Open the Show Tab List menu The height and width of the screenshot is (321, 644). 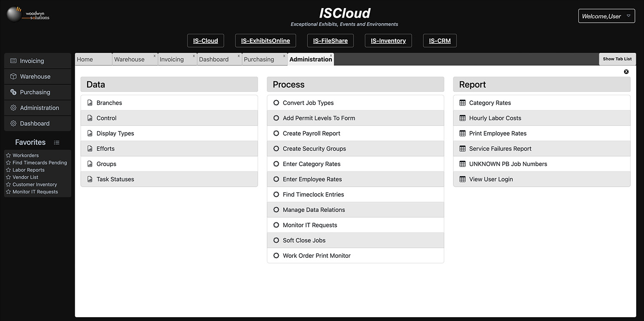(x=617, y=59)
